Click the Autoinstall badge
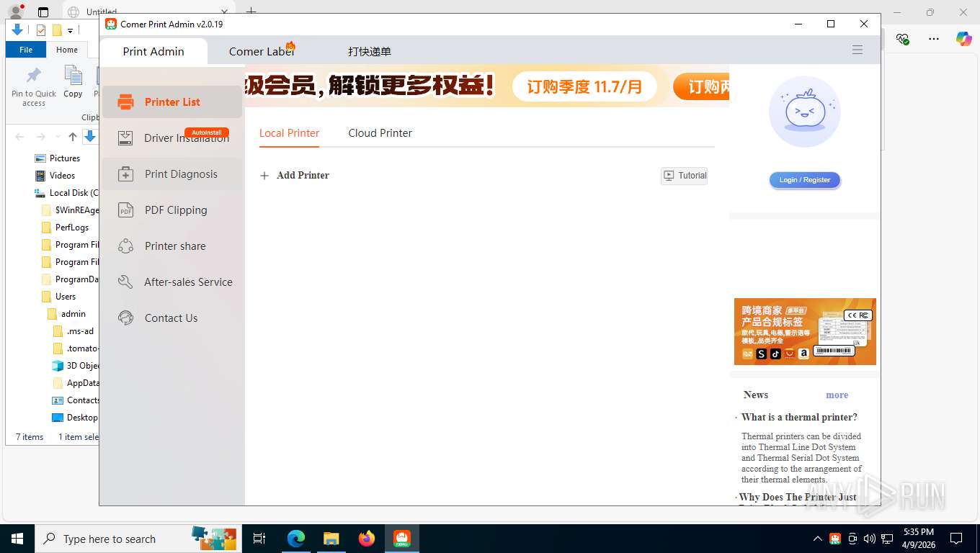The image size is (980, 553). 207,132
